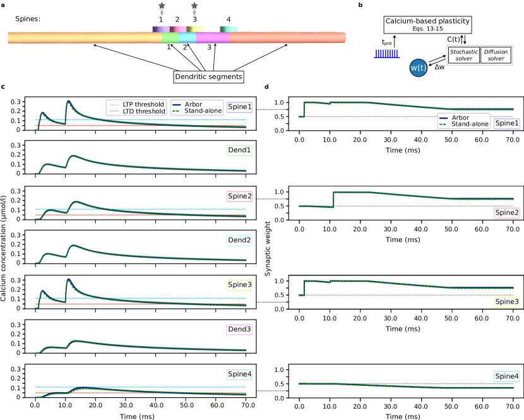The image size is (524, 420).
Task: Click the left grey stimulation arrow
Action: pos(162,9)
